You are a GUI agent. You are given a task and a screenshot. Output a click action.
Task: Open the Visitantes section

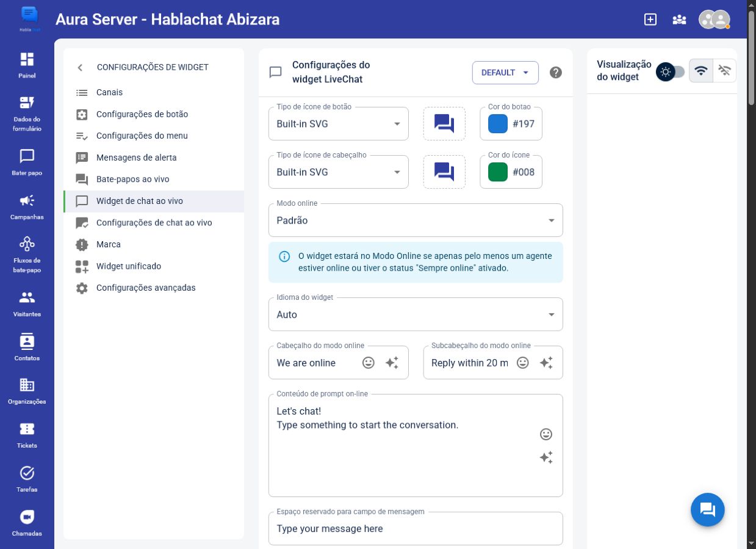pos(27,304)
